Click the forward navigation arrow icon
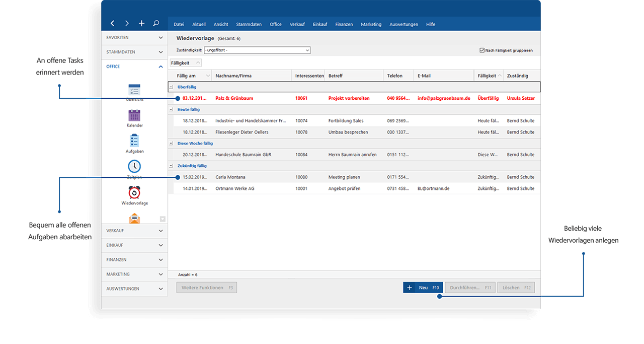Image resolution: width=644 pixels, height=344 pixels. 127,24
